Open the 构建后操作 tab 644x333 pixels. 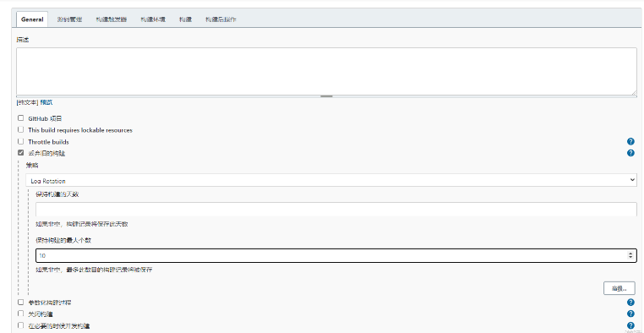click(x=221, y=19)
